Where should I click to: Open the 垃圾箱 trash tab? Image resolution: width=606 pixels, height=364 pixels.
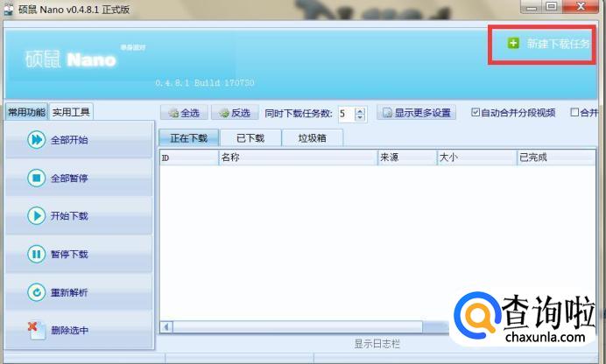(313, 138)
